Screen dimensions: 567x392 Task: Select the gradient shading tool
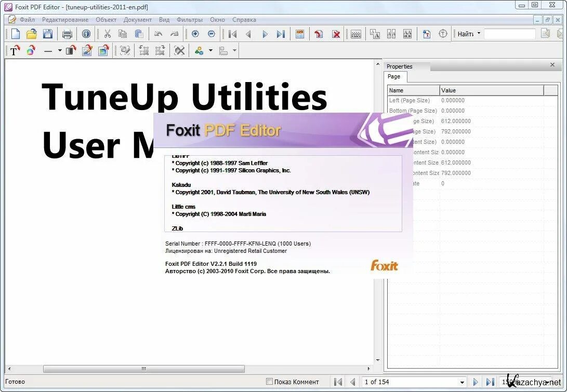click(x=71, y=50)
